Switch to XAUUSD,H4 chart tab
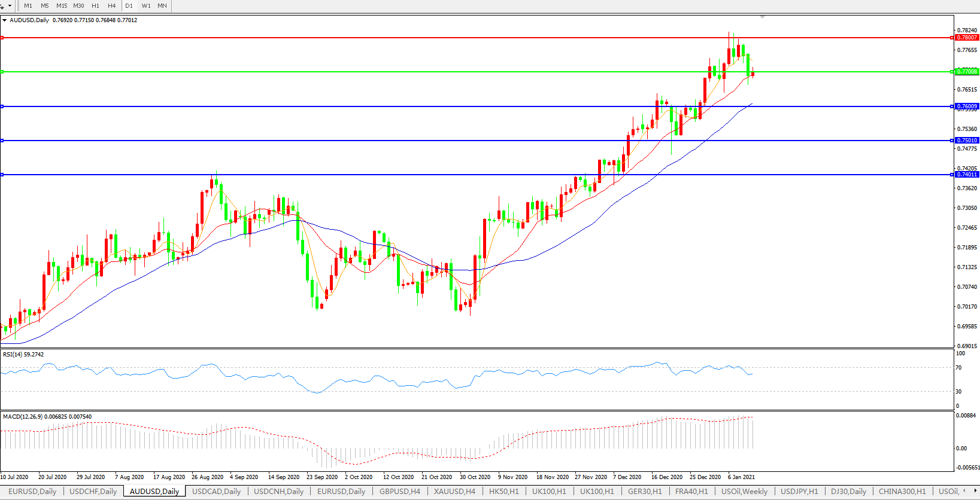The image size is (980, 500). click(x=454, y=492)
